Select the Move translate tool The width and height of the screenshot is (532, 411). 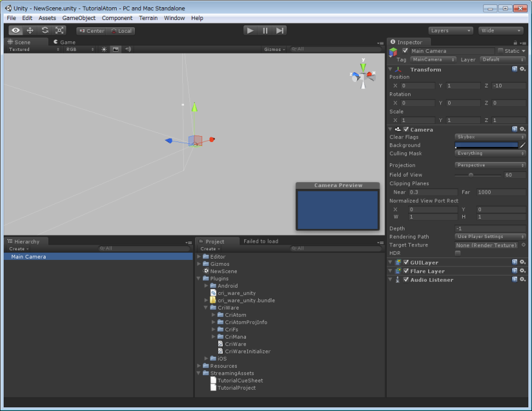pos(30,30)
